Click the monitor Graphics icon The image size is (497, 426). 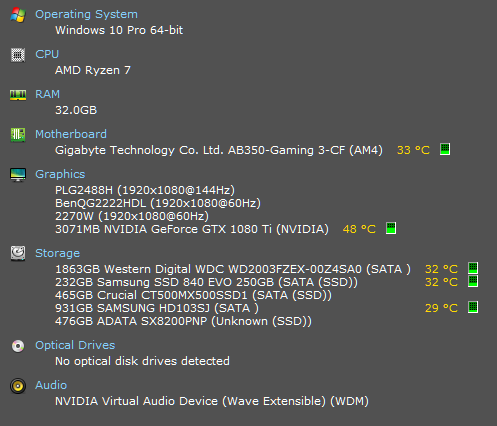pos(18,175)
